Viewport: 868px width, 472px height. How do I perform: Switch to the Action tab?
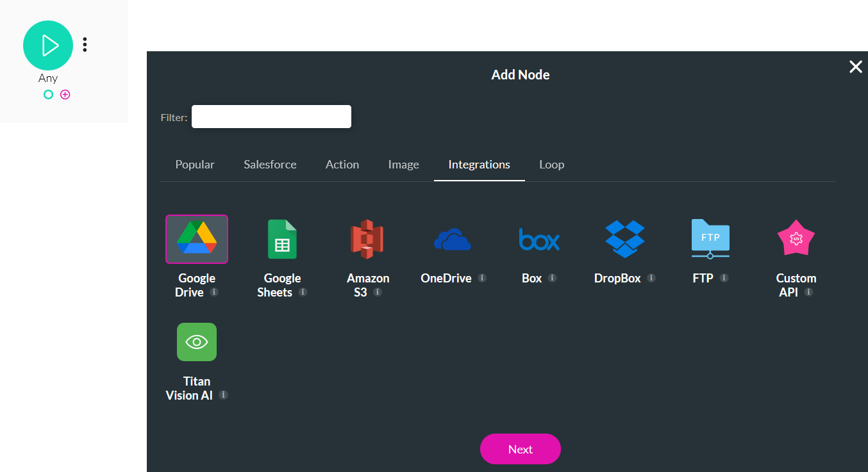pos(342,165)
